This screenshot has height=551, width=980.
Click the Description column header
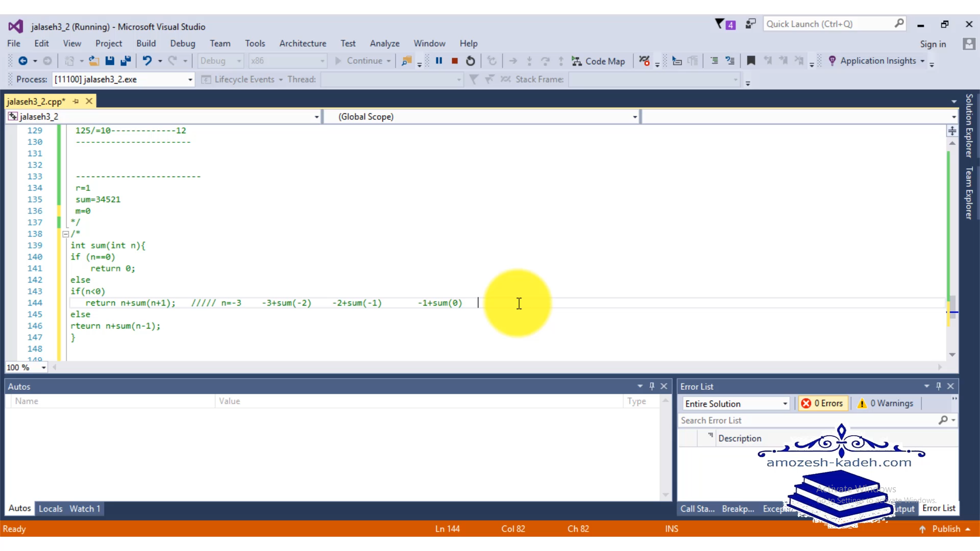[x=740, y=438]
